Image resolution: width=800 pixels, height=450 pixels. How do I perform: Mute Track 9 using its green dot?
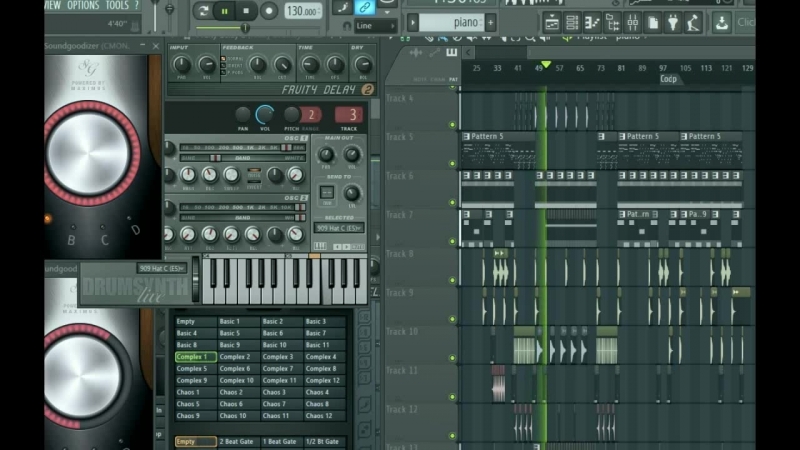pyautogui.click(x=452, y=319)
